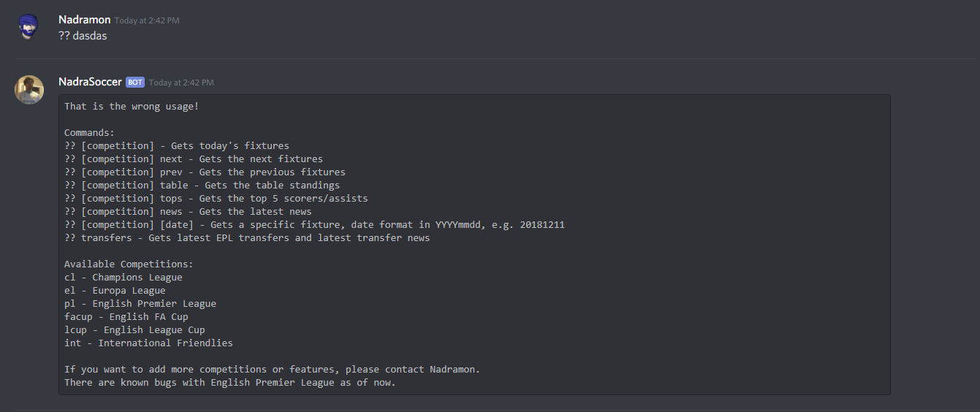This screenshot has height=412, width=980.
Task: Click the known bugs notice line
Action: tap(230, 383)
